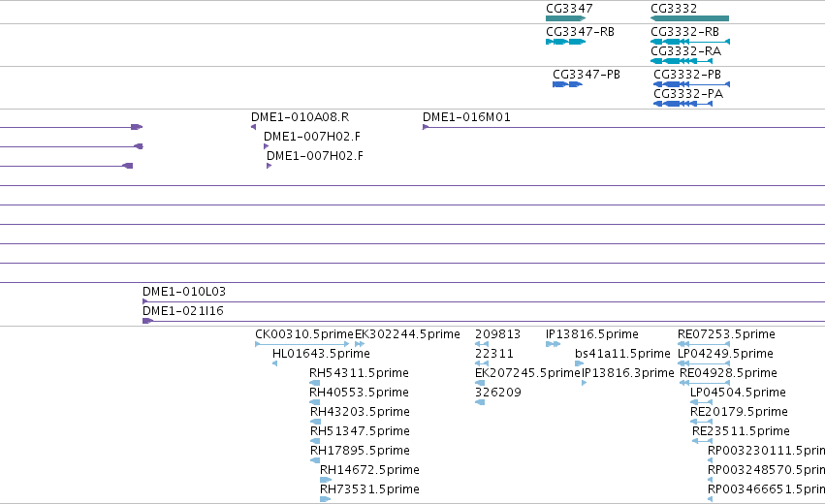Viewport: 825px width, 504px height.
Task: Click the DME1-021I16 start arrow glyph
Action: pyautogui.click(x=148, y=321)
